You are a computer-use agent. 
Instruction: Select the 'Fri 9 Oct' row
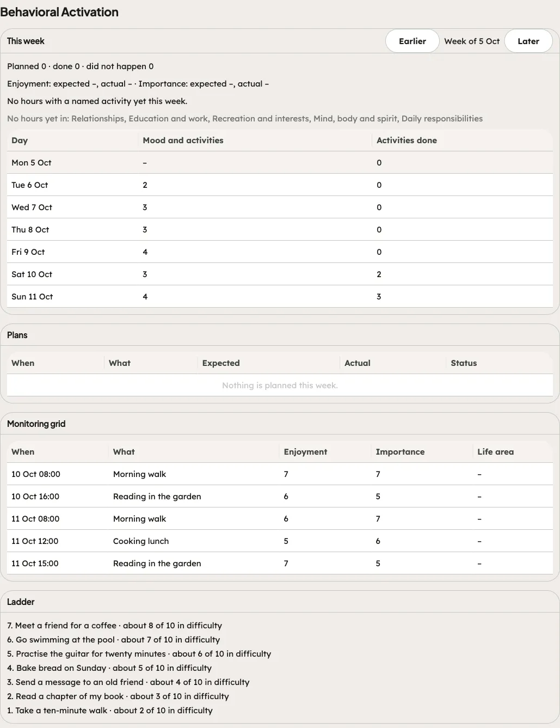click(x=280, y=252)
